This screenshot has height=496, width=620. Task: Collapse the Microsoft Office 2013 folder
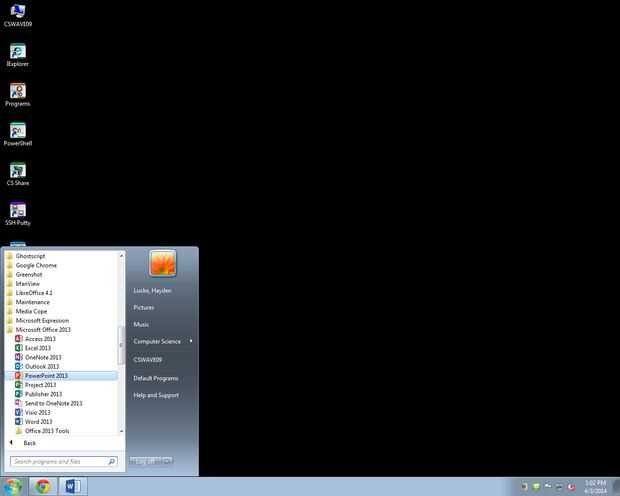[x=39, y=329]
